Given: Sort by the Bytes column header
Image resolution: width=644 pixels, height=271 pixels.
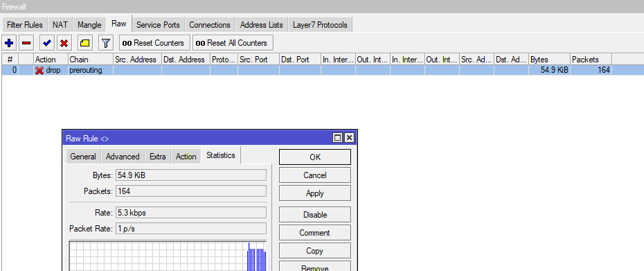Looking at the screenshot, I should 549,59.
